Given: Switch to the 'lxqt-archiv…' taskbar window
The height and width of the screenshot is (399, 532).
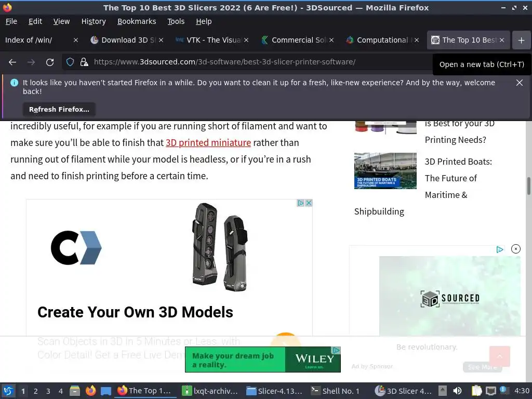Looking at the screenshot, I should [210, 391].
